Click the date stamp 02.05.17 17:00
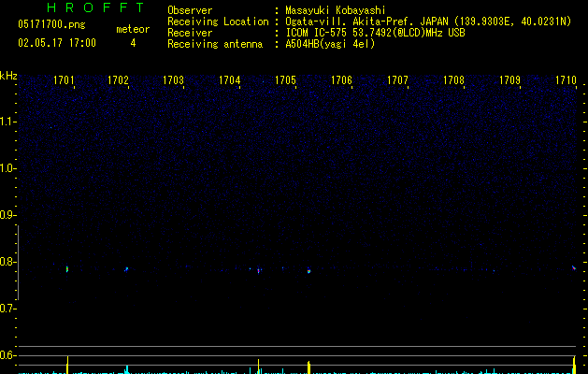The image size is (588, 374). [x=57, y=43]
